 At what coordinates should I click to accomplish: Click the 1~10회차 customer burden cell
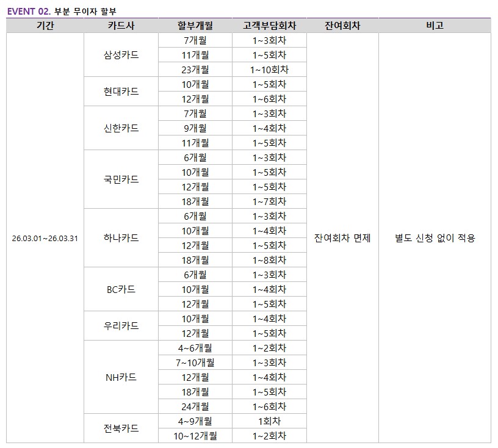point(269,70)
